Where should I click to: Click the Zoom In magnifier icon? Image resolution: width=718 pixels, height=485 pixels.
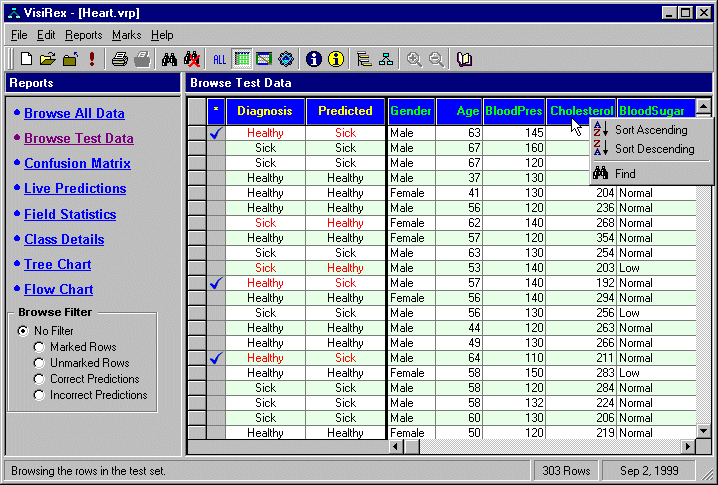[414, 59]
